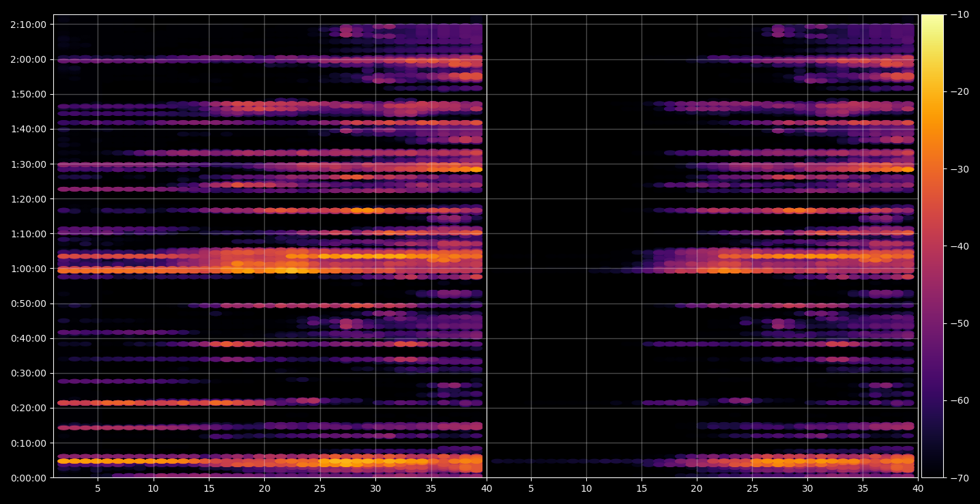Click x-axis label 5 of first heatmap
Viewport: 980px width, 504px height.
tap(98, 488)
